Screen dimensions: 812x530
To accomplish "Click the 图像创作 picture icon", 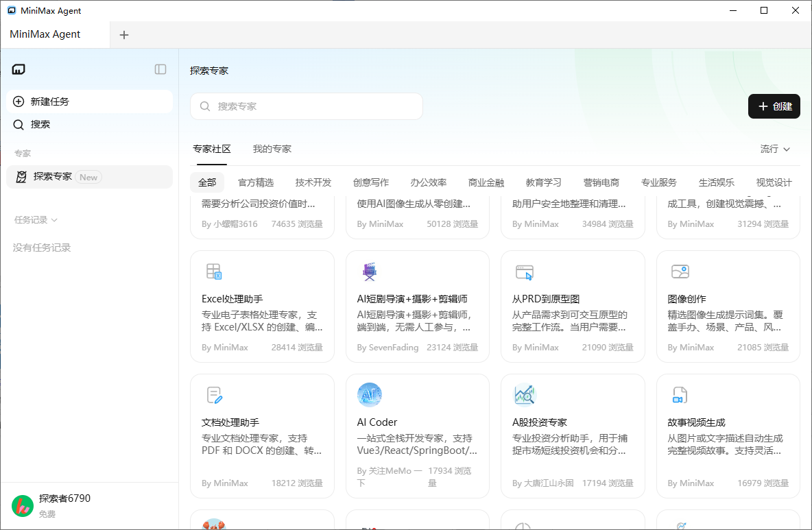I will tap(680, 272).
